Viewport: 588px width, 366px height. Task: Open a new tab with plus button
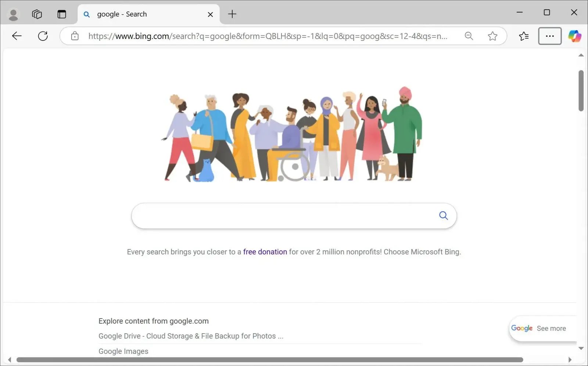(232, 14)
